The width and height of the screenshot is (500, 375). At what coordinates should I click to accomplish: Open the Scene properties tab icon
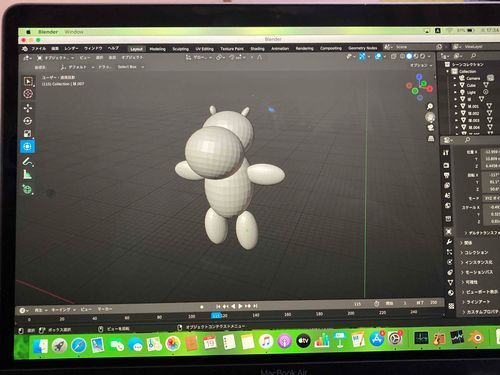click(448, 195)
